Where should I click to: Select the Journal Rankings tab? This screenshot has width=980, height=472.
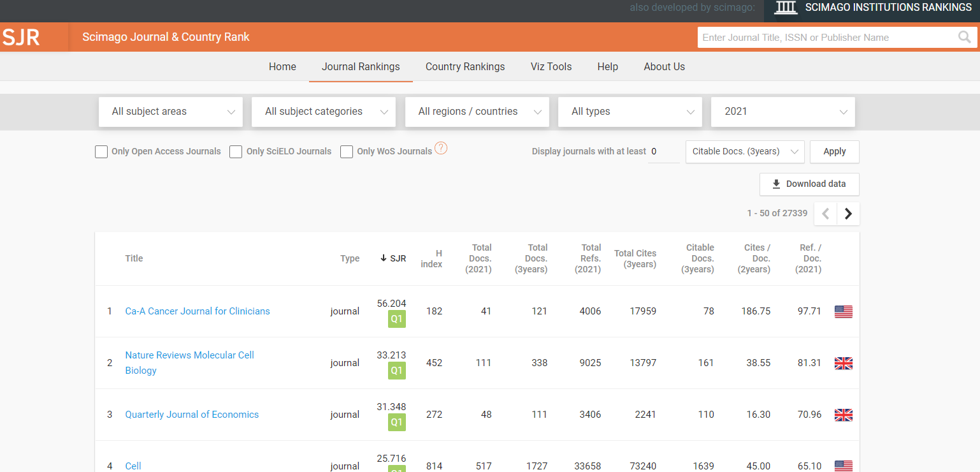[x=361, y=66]
